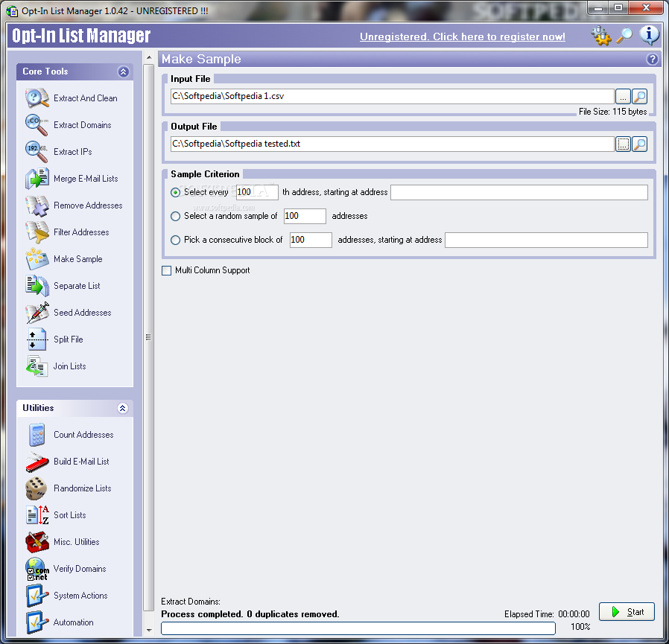The height and width of the screenshot is (644, 669).
Task: Select the random sample option
Action: click(175, 216)
